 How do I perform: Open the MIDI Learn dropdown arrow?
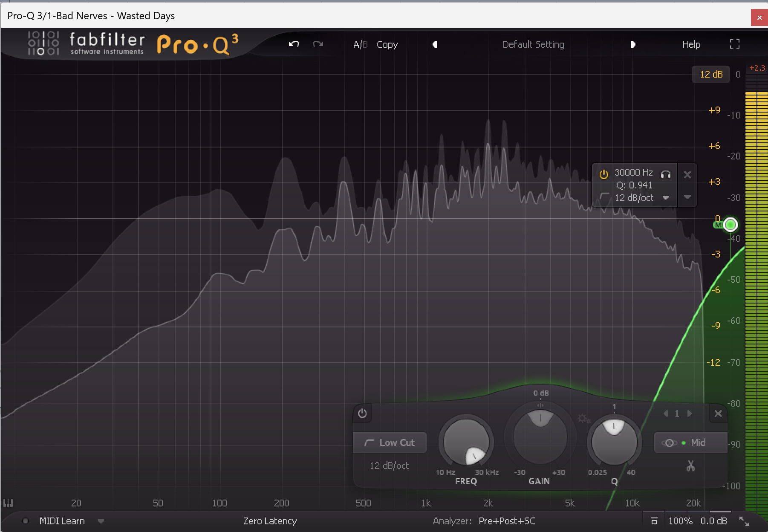click(101, 521)
